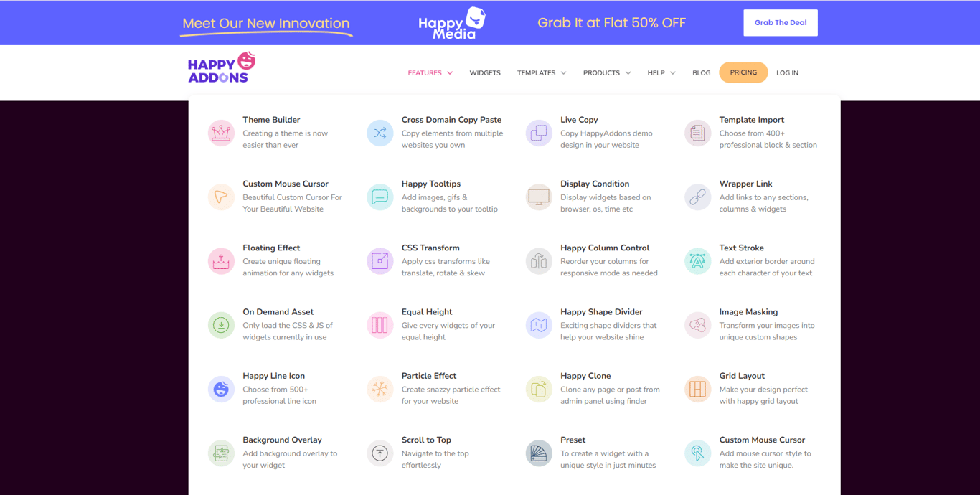980x495 pixels.
Task: Open the Live Copy title link
Action: click(x=579, y=120)
